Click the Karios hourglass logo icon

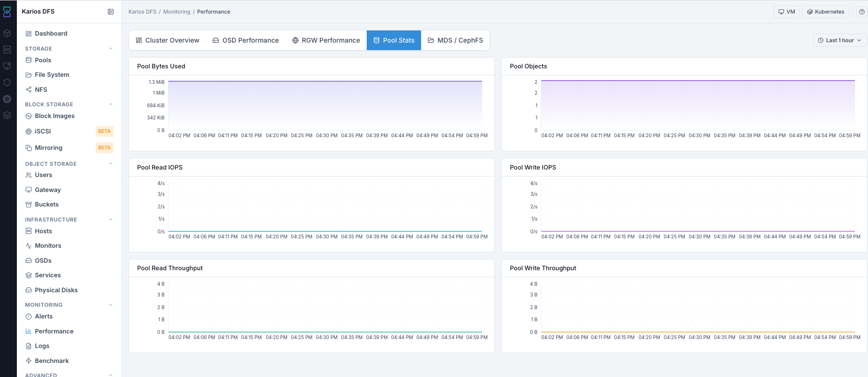[7, 12]
